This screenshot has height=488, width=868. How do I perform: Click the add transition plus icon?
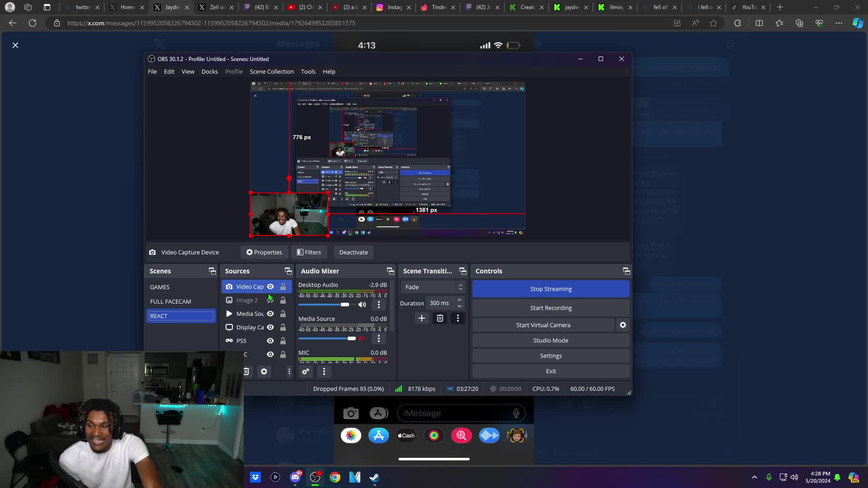(x=421, y=318)
